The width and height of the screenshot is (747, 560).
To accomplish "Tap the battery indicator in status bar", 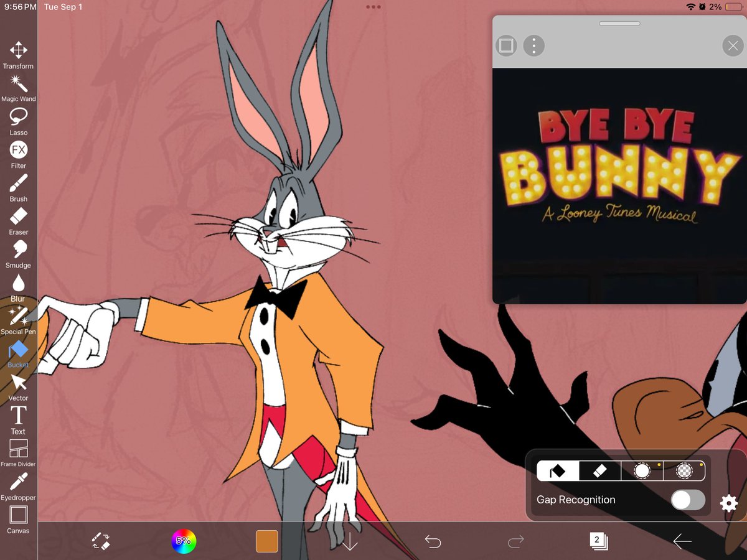I will click(x=735, y=7).
